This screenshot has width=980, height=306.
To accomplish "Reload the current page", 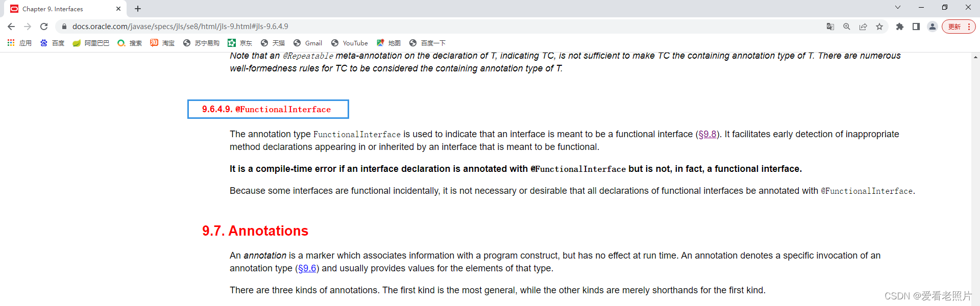I will [44, 27].
